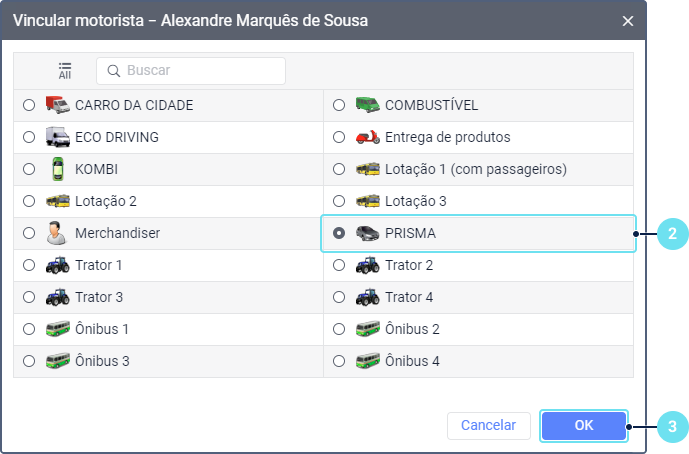This screenshot has height=454, width=689.
Task: Click the person icon for Merchandiser
Action: coord(57,233)
